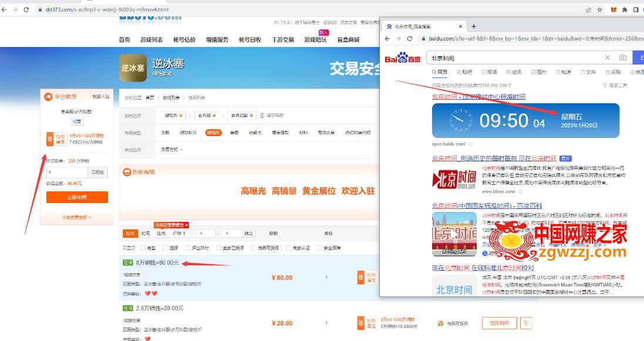Image resolution: width=644 pixels, height=341 pixels.
Task: Click the 我要入驻 link in 平台收货
Action: coord(100,96)
